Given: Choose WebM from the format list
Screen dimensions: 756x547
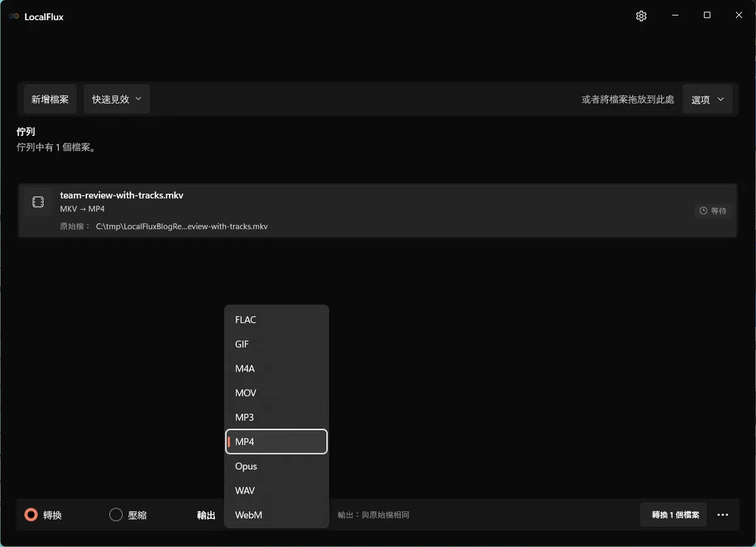Looking at the screenshot, I should pyautogui.click(x=277, y=515).
